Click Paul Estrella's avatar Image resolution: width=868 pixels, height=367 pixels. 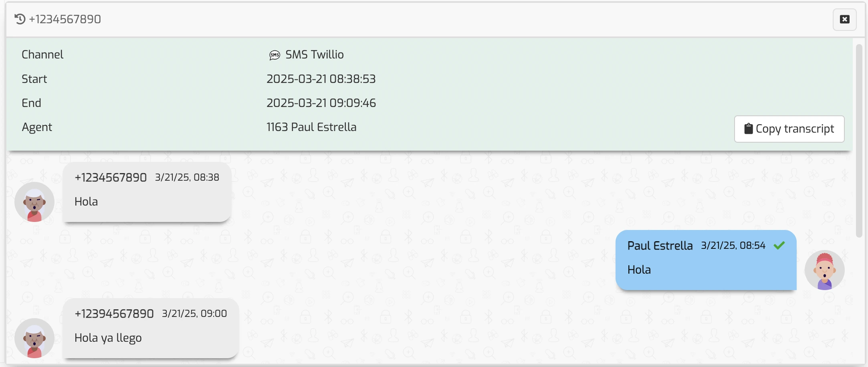(x=825, y=270)
